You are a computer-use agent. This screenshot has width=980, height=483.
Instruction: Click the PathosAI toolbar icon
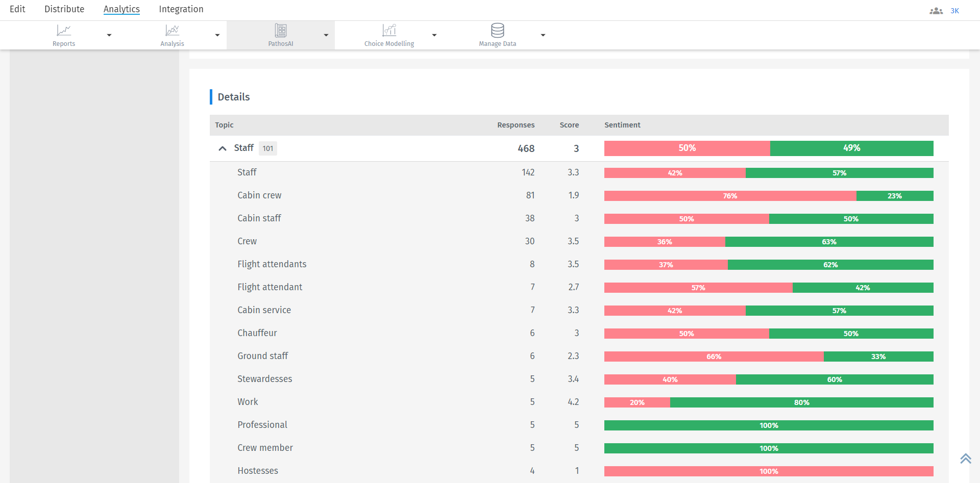pyautogui.click(x=280, y=31)
